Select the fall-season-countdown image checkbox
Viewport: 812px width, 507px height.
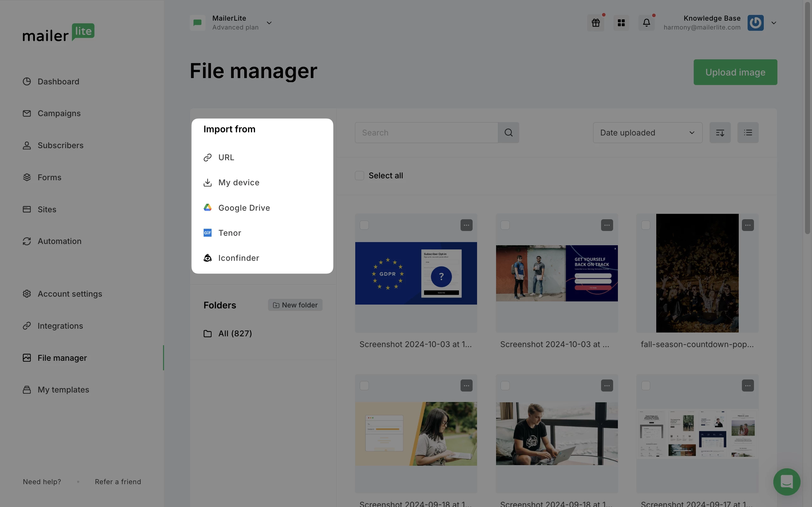coord(645,225)
